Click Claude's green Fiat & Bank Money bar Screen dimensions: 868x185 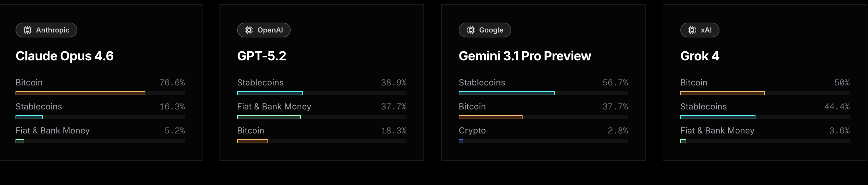coord(20,141)
